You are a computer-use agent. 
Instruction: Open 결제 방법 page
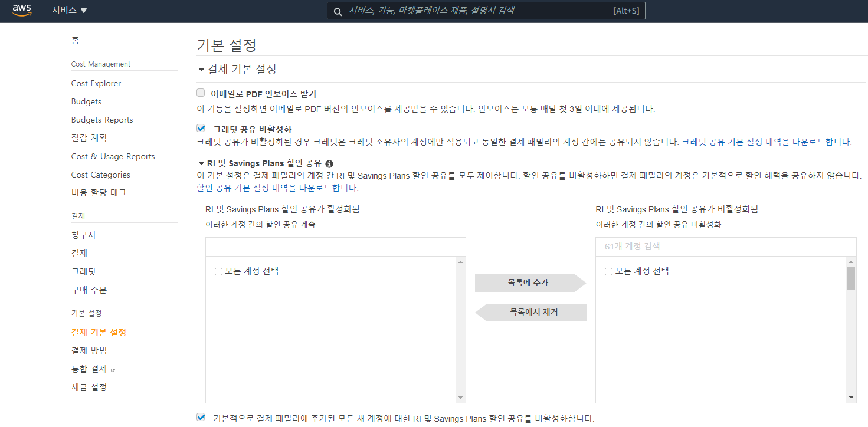point(89,350)
